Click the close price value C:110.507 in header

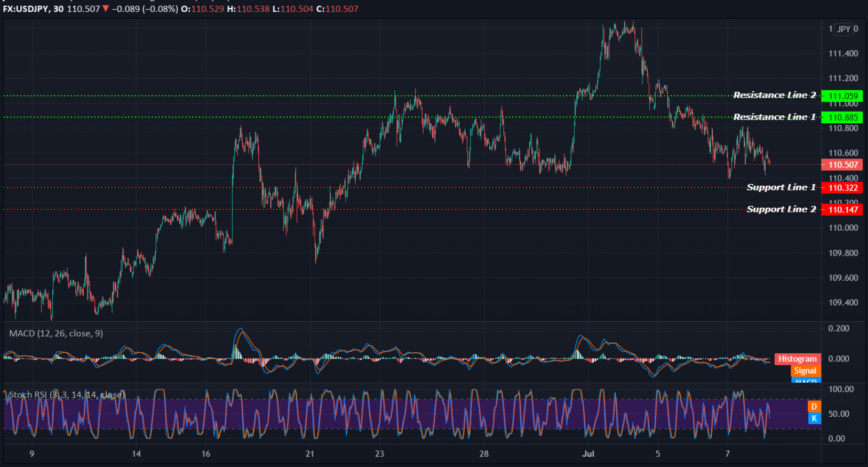337,9
